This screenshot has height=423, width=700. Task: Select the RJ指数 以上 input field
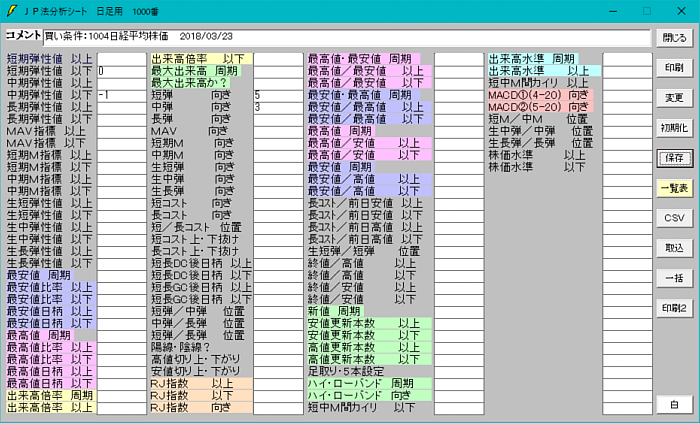[x=279, y=384]
